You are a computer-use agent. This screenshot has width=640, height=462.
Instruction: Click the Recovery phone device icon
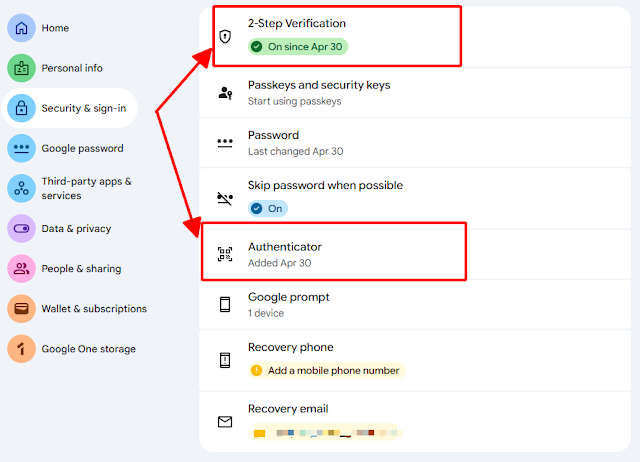(225, 360)
